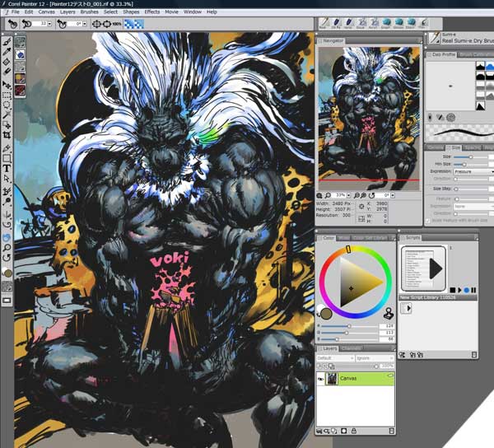494x448 pixels.
Task: Open the Brush Selector showing Real Sumi-e
Action: pyautogui.click(x=435, y=38)
